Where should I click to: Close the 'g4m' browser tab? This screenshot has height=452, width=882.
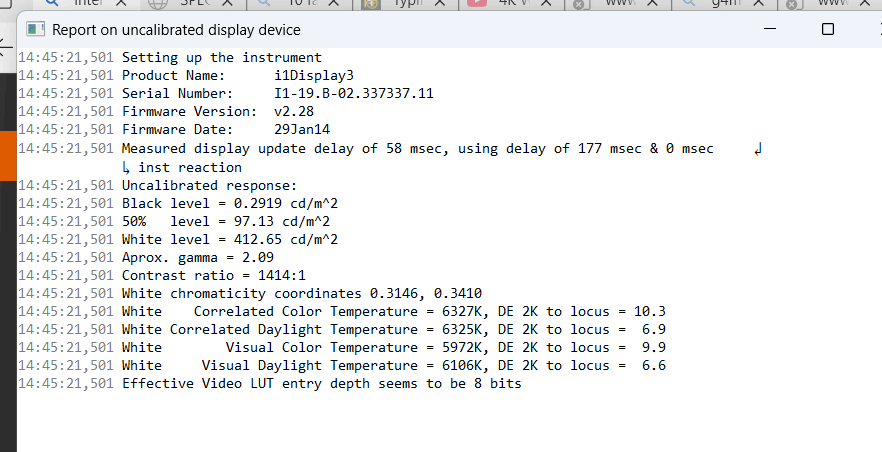[x=758, y=3]
